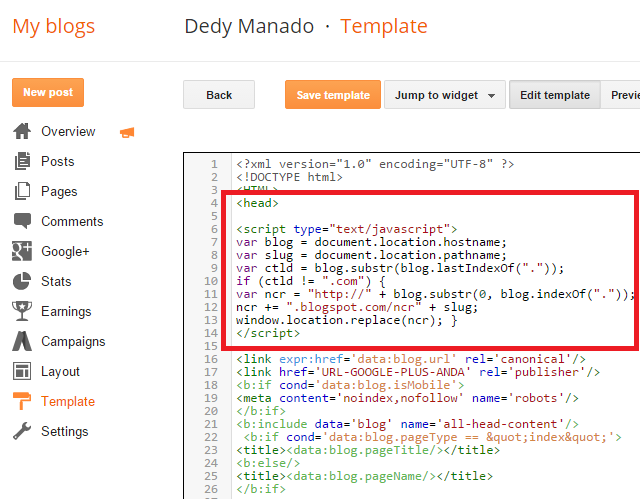Click the window.location.replace(ncr) line
Viewport: 640px width, 499px height.
point(347,320)
